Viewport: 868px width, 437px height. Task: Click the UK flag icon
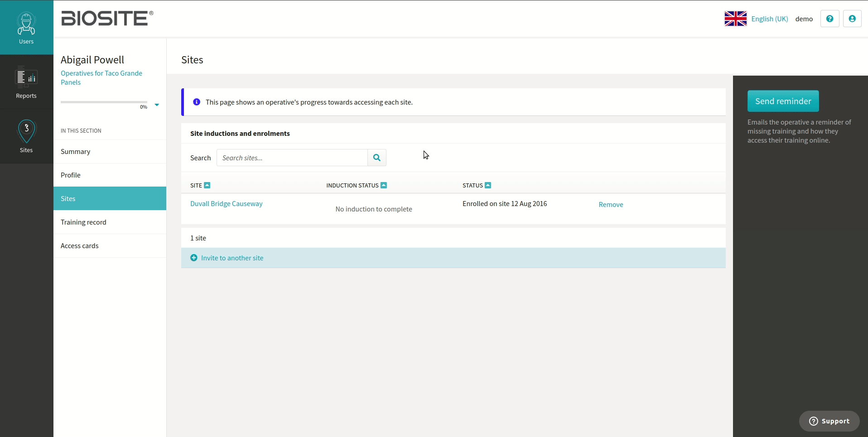[735, 19]
